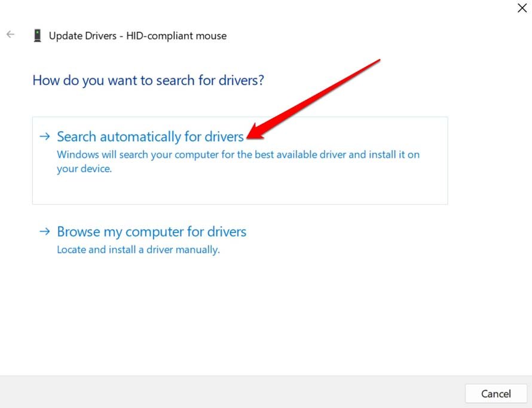Click the right-arrow marker of the second option
This screenshot has width=532, height=408.
pos(45,232)
